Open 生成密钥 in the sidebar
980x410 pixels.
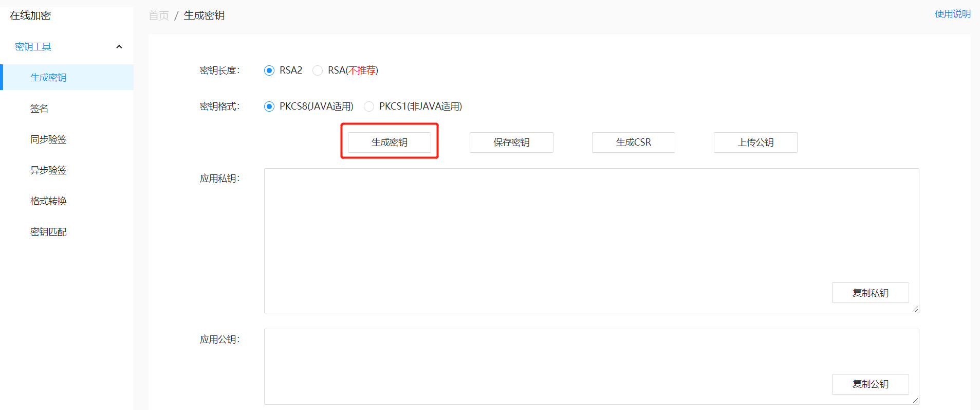coord(48,78)
